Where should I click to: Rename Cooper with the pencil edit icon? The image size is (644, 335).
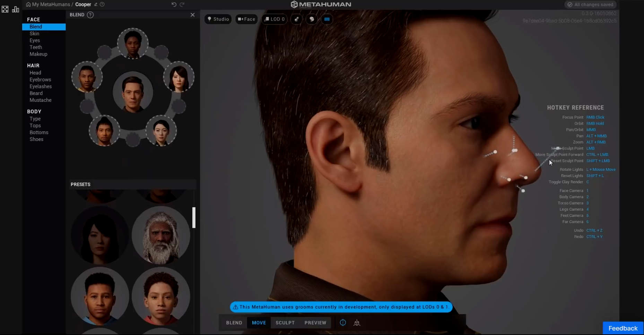(x=96, y=5)
